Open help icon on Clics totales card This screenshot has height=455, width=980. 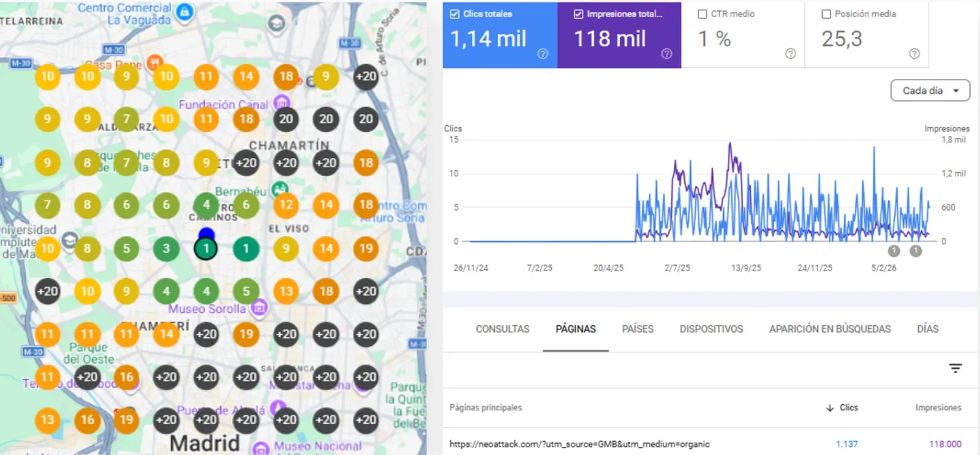pyautogui.click(x=543, y=54)
